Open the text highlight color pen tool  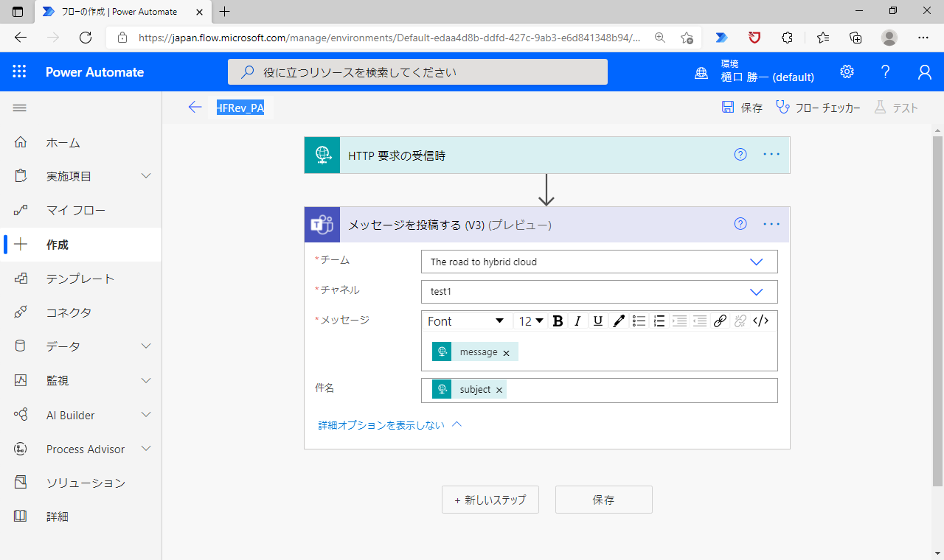click(619, 321)
